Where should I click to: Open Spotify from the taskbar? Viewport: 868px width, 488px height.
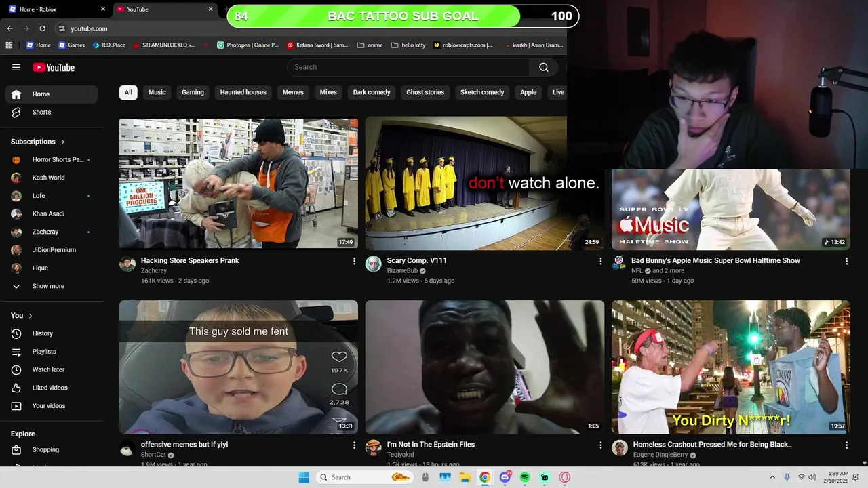[525, 477]
